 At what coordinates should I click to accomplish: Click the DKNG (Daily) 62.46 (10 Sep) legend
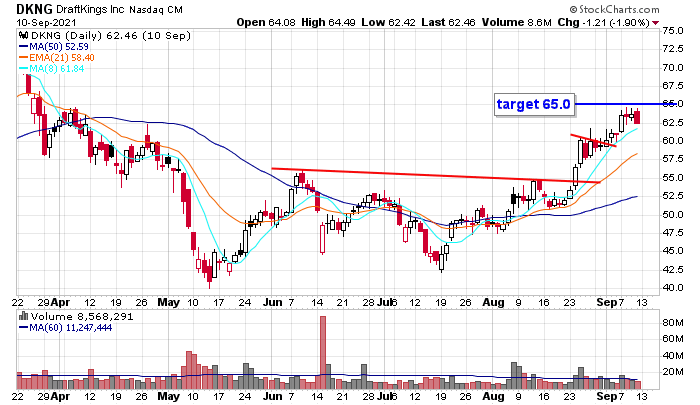[111, 35]
